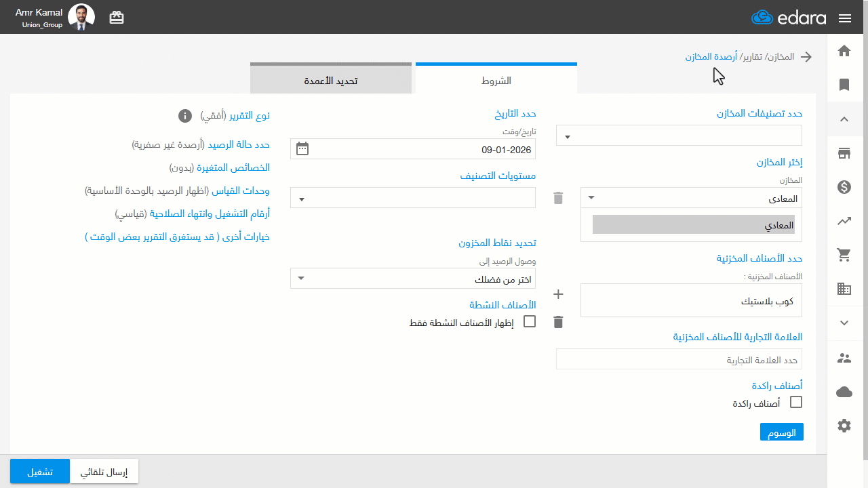Screen dimensions: 868x488
Task: Enable إظهار الأصناف النشطة فقط checkbox
Action: [530, 321]
